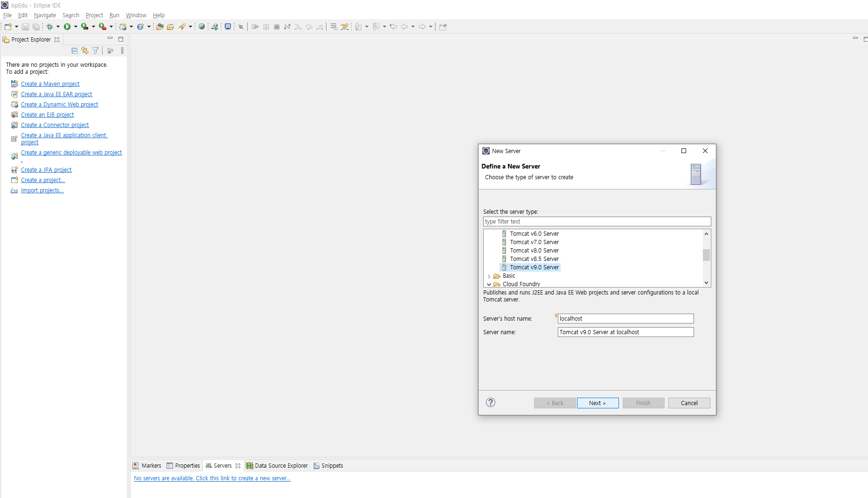This screenshot has width=868, height=498.
Task: Click the server list scroll-up arrow
Action: [x=706, y=234]
